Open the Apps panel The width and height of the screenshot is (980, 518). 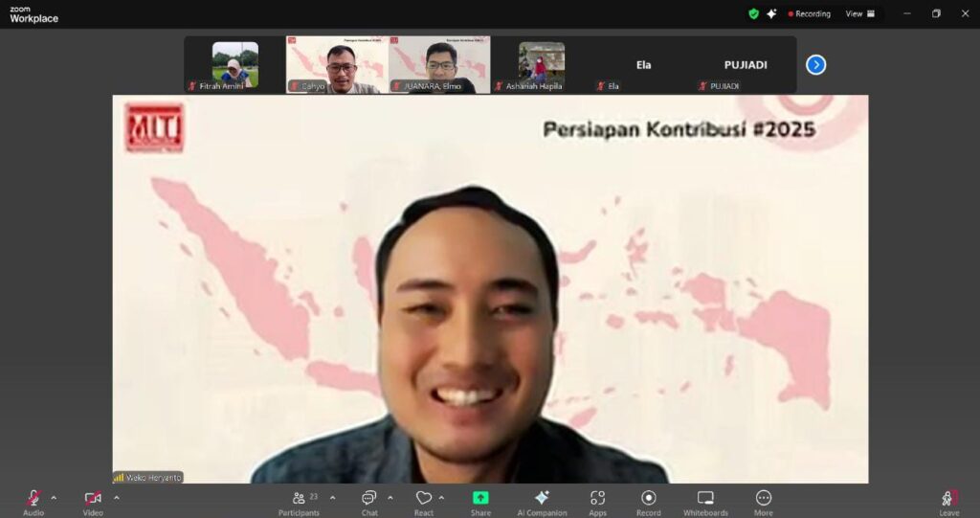click(597, 501)
